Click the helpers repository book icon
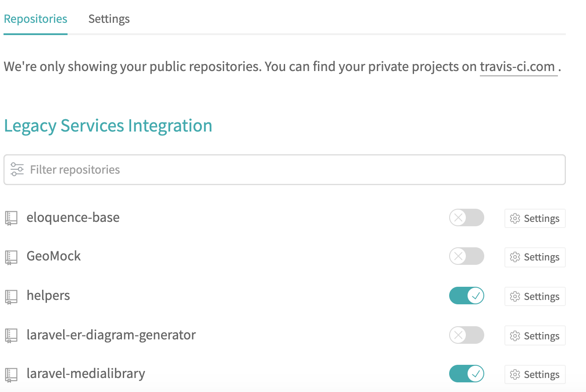 coord(11,296)
